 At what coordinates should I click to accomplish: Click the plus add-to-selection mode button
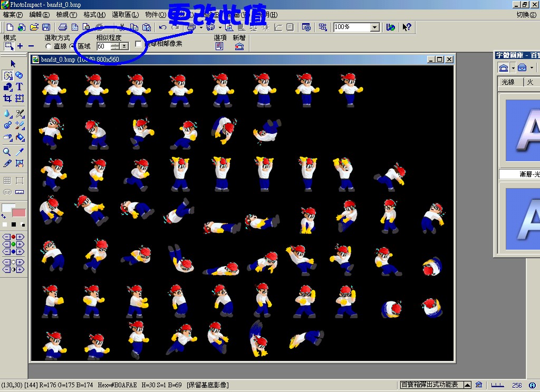coord(20,46)
